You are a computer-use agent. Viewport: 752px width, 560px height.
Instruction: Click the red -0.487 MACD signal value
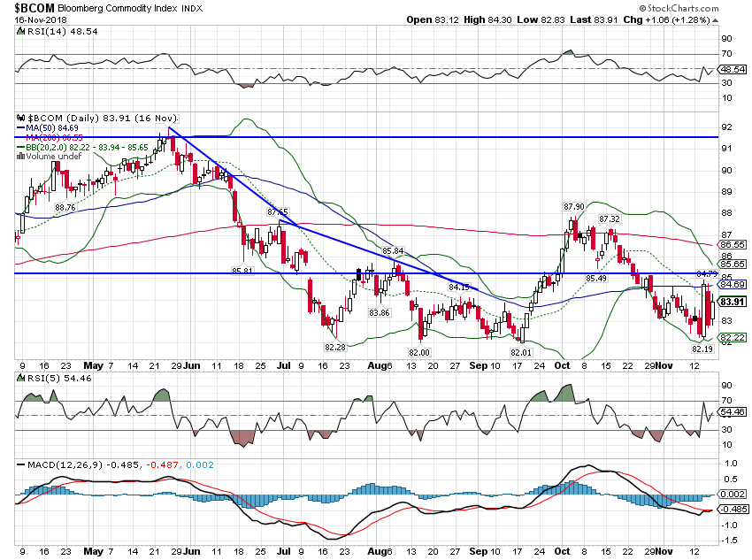(161, 465)
